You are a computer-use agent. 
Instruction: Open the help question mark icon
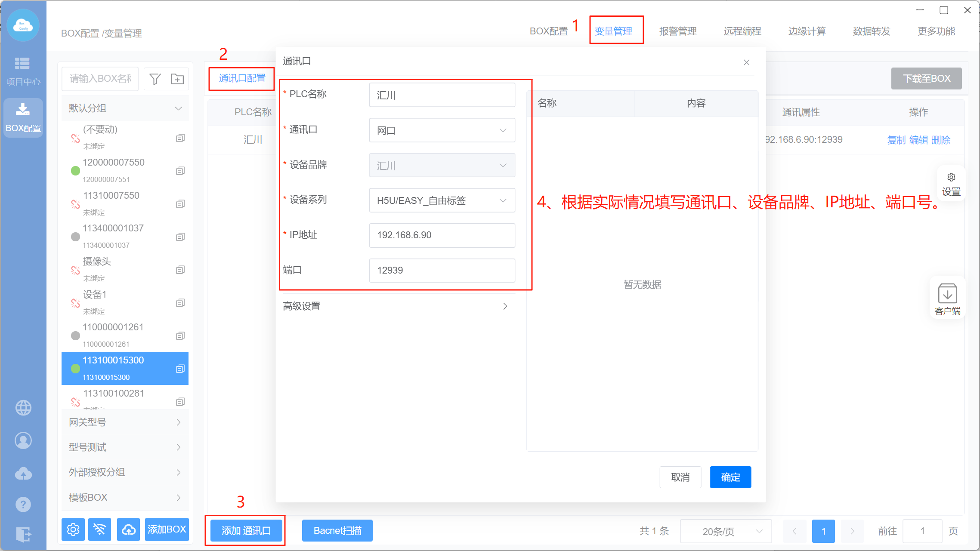[23, 504]
